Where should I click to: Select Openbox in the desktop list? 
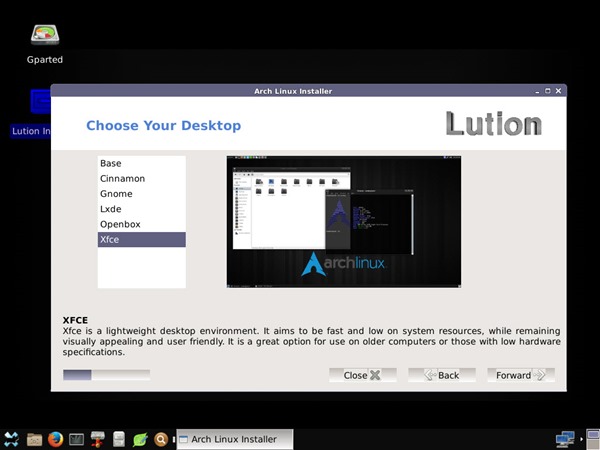point(142,224)
